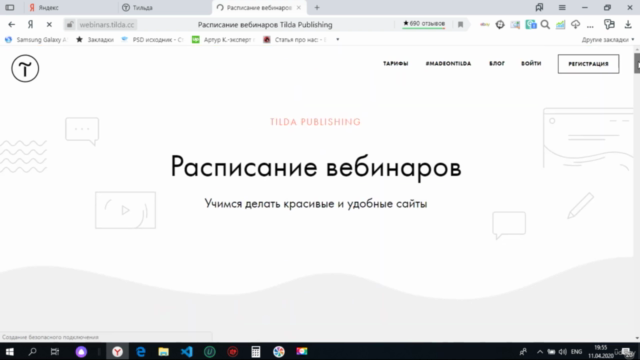
Task: Open the Артур К.-эксперт bookmark
Action: pyautogui.click(x=223, y=40)
